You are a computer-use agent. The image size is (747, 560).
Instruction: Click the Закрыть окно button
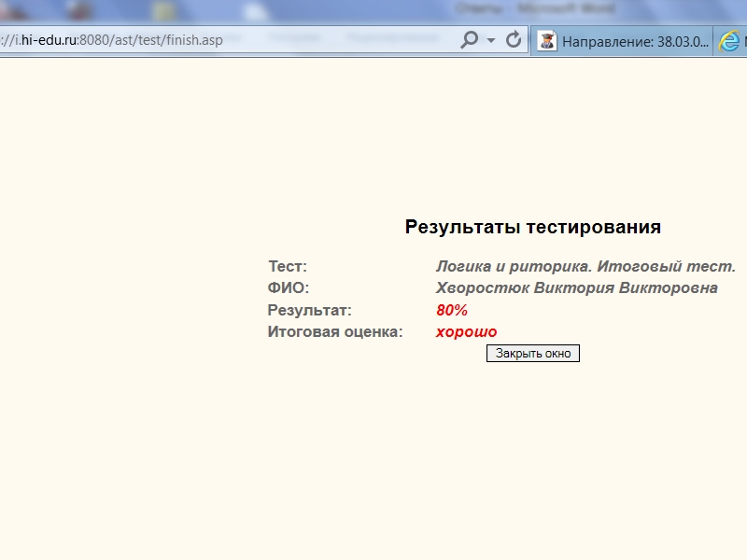tap(533, 354)
